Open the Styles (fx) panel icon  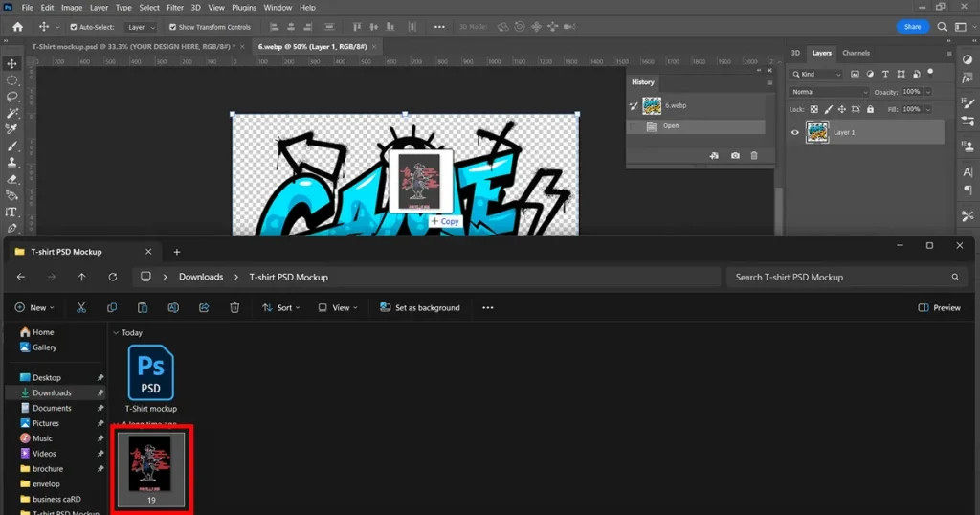click(968, 78)
